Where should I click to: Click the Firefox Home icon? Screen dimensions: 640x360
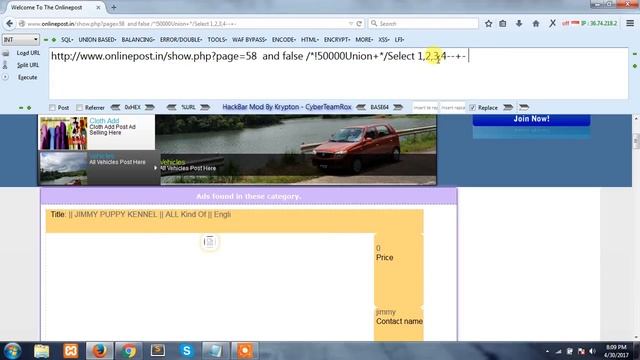pyautogui.click(x=536, y=24)
